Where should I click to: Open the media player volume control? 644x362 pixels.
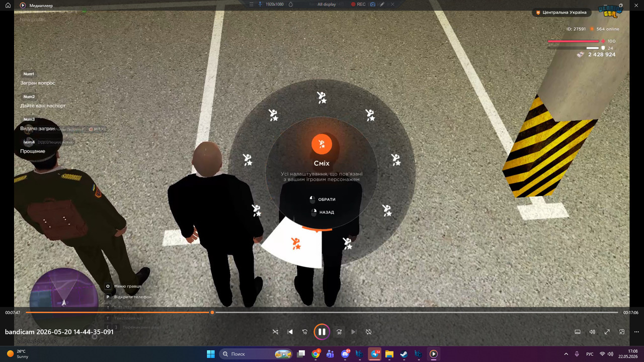[592, 332]
